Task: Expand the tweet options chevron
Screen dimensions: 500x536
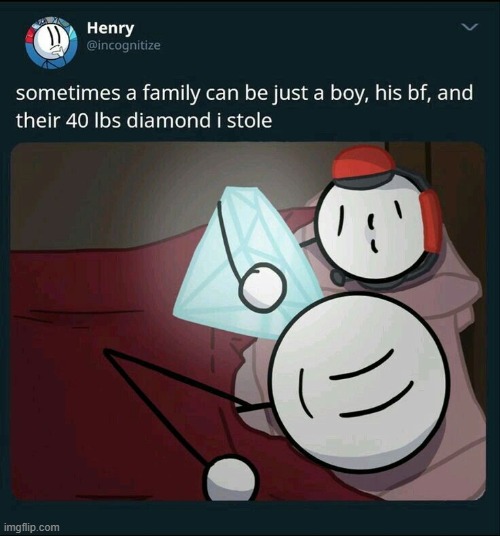Action: coord(469,27)
